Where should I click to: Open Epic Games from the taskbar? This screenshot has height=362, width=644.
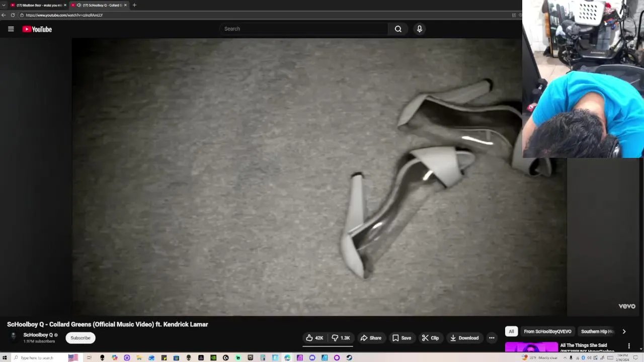click(250, 357)
